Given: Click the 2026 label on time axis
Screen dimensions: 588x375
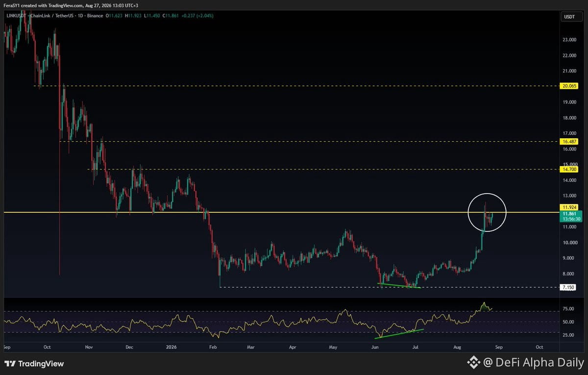Looking at the screenshot, I should pos(171,347).
